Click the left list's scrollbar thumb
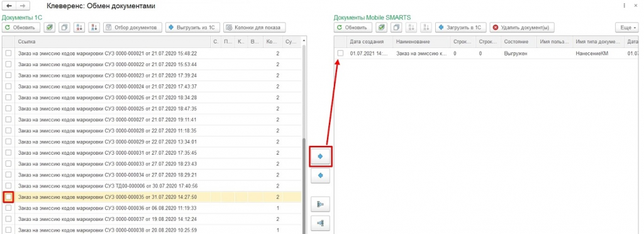Screen dimensions: 644x234 pos(304,186)
